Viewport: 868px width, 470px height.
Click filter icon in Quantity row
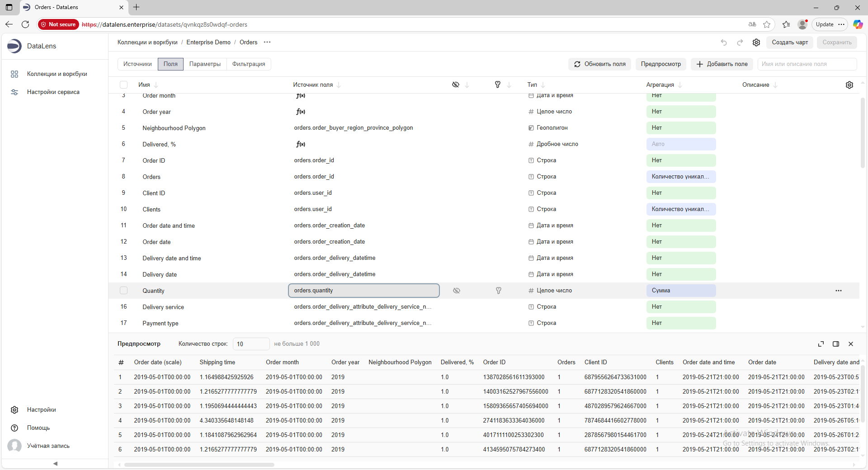498,291
